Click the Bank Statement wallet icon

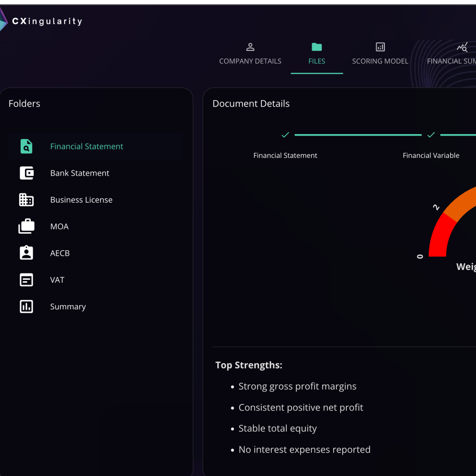(26, 173)
